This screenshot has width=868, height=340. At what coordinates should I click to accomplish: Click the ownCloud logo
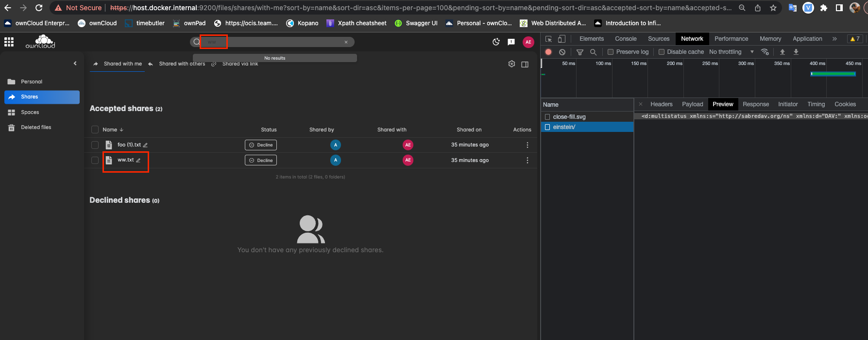tap(40, 42)
